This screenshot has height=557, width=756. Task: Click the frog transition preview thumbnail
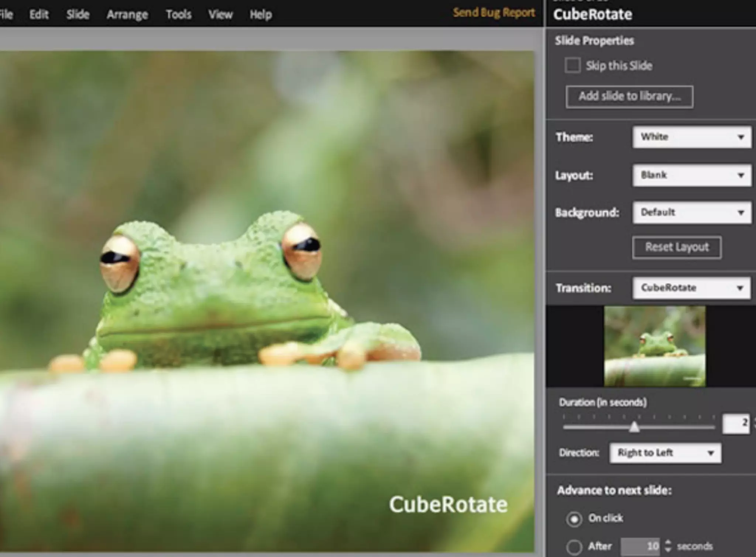pyautogui.click(x=654, y=346)
